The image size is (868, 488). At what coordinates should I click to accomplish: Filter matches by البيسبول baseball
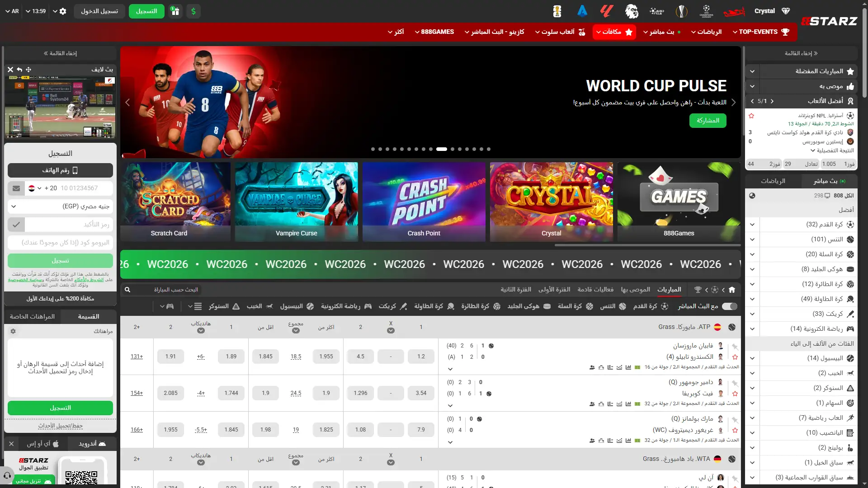pyautogui.click(x=297, y=306)
